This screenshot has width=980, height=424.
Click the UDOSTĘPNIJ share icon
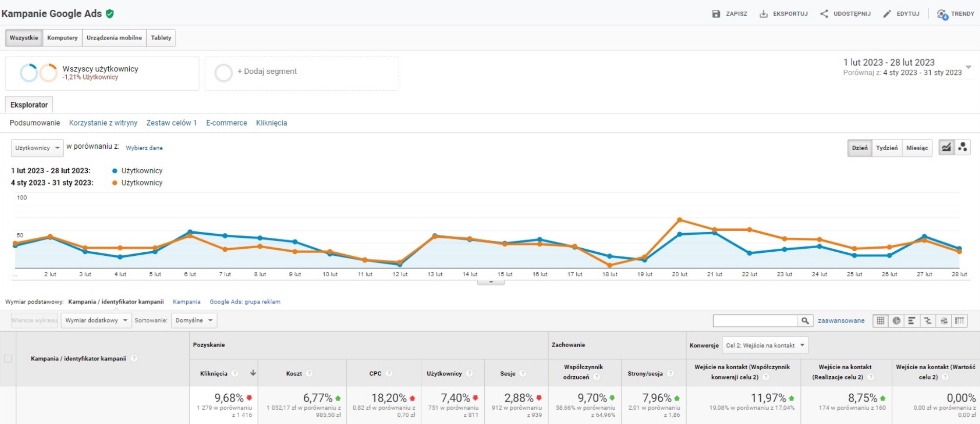tap(824, 14)
